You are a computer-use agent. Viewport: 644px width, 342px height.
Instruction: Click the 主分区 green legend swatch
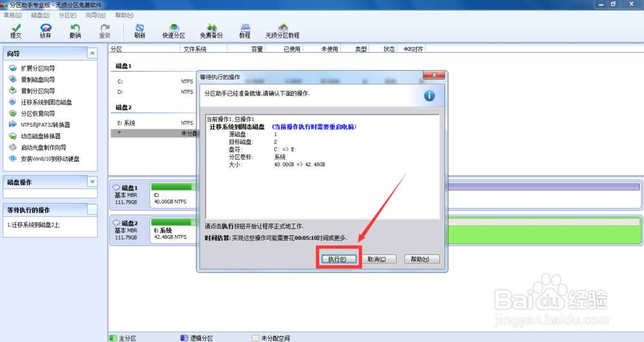[113, 338]
